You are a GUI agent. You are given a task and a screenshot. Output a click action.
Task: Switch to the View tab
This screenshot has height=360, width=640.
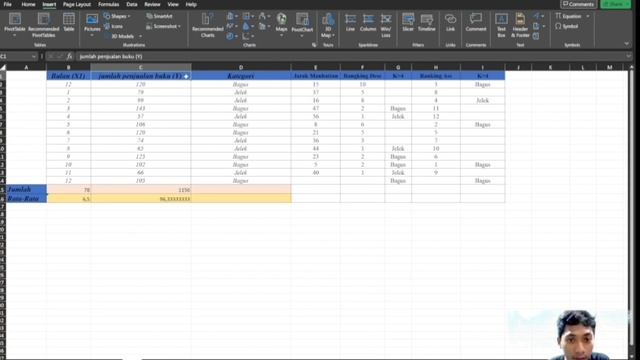[x=173, y=4]
